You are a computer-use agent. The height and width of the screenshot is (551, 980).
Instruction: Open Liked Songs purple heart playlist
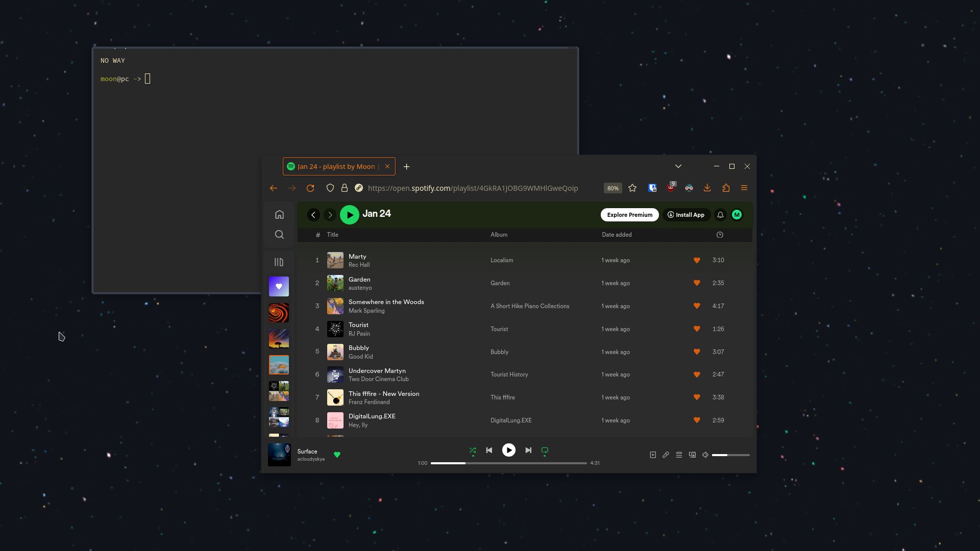pyautogui.click(x=279, y=287)
